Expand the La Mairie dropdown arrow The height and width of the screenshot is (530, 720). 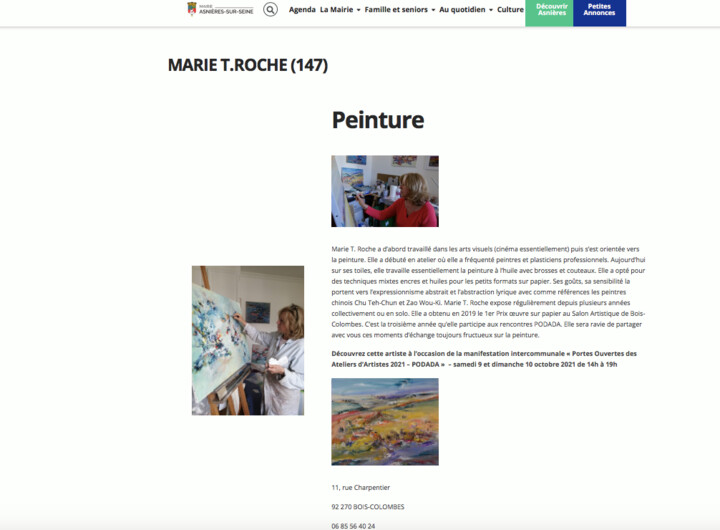point(359,10)
